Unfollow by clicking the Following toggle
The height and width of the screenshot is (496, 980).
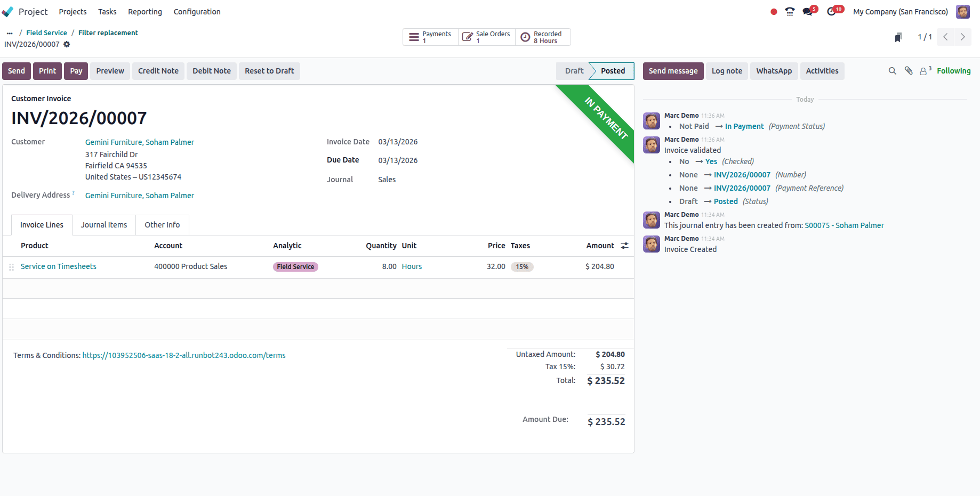[x=954, y=70]
